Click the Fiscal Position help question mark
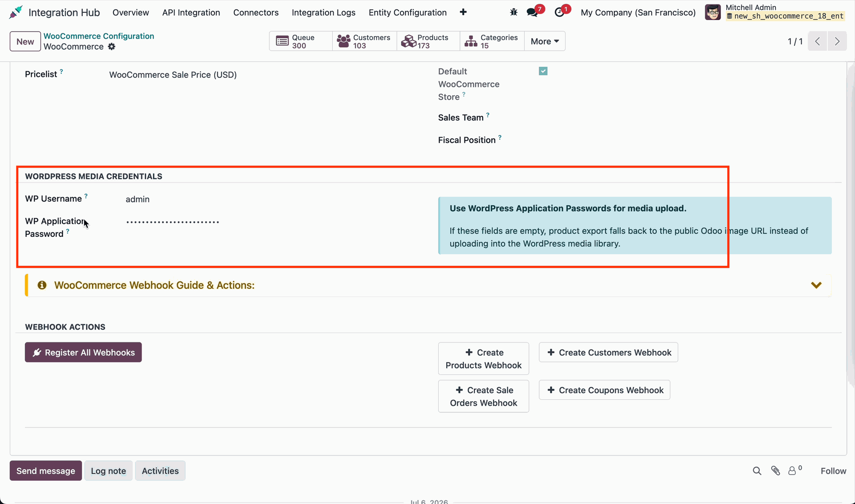The height and width of the screenshot is (504, 855). point(500,138)
